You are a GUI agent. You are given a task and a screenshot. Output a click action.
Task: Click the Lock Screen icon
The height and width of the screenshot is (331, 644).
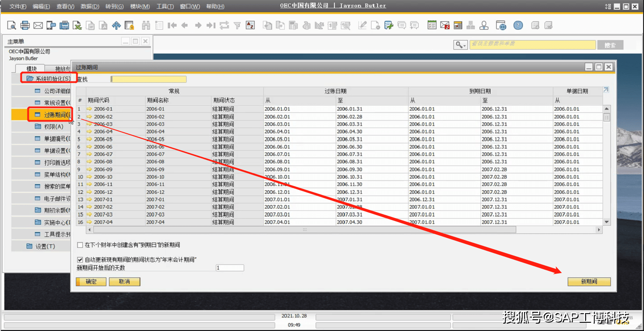pos(129,25)
